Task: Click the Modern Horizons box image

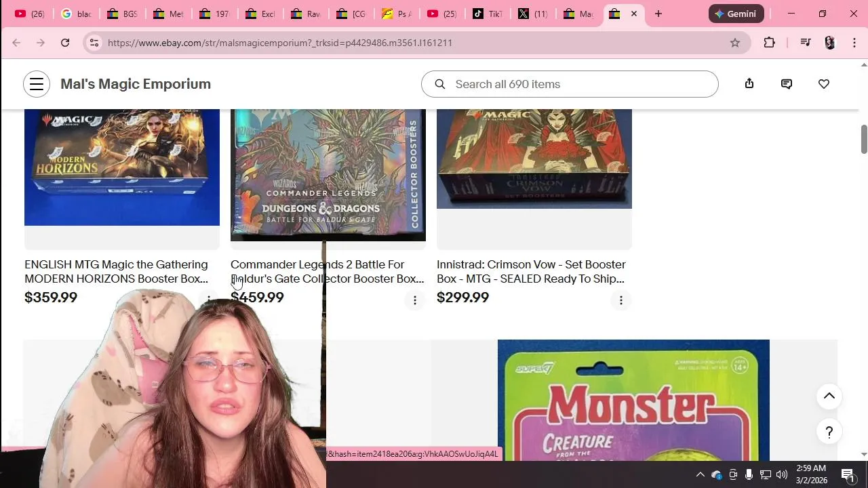Action: (x=122, y=167)
